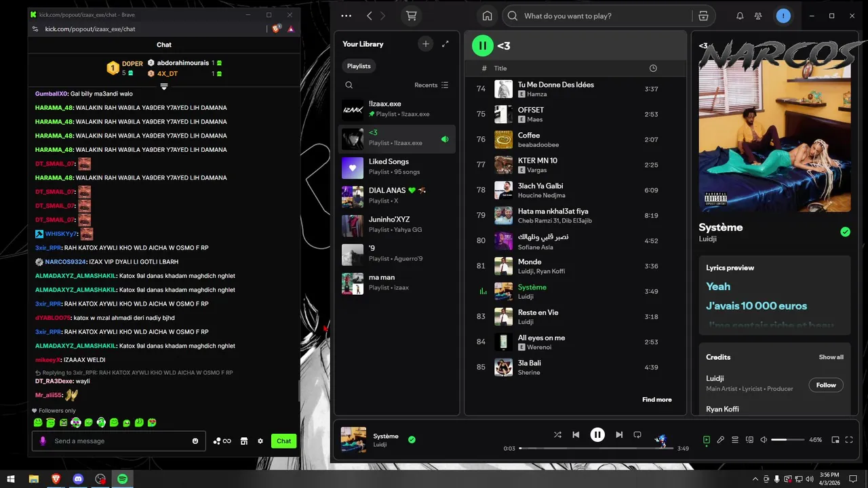Screen dimensions: 868x488
Task: Expand the Kick chat leaderboard
Action: point(163,86)
